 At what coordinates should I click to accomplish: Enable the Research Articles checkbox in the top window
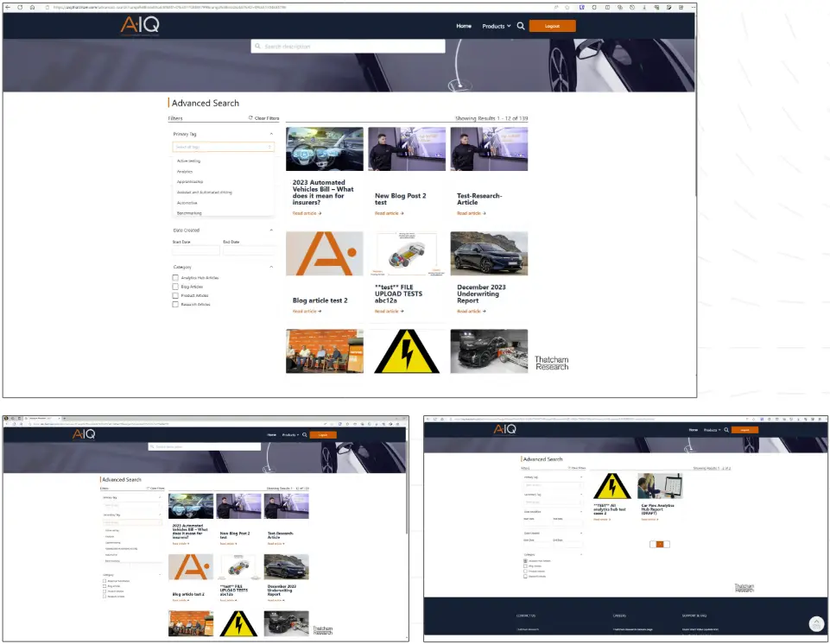(x=175, y=305)
